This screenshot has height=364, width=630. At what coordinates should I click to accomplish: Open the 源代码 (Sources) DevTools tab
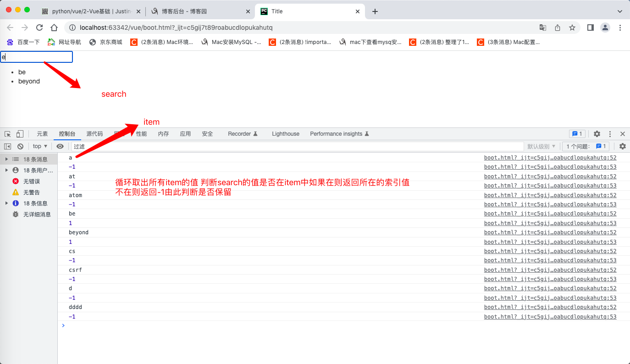[94, 134]
